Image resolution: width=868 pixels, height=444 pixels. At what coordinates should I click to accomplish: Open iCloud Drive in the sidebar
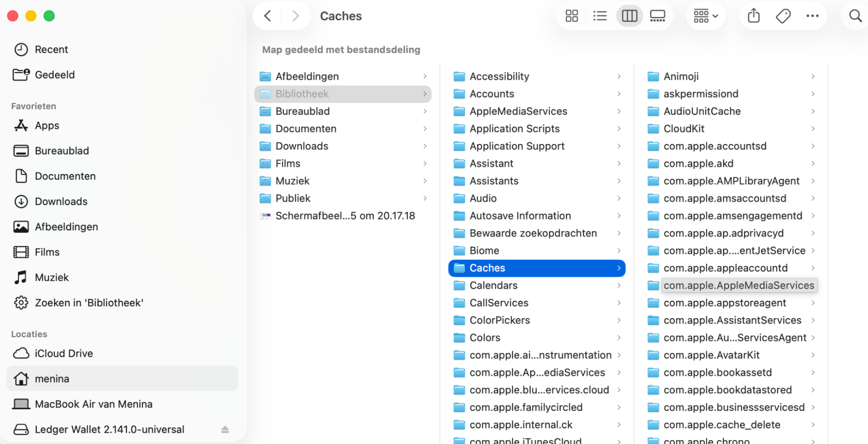point(63,353)
